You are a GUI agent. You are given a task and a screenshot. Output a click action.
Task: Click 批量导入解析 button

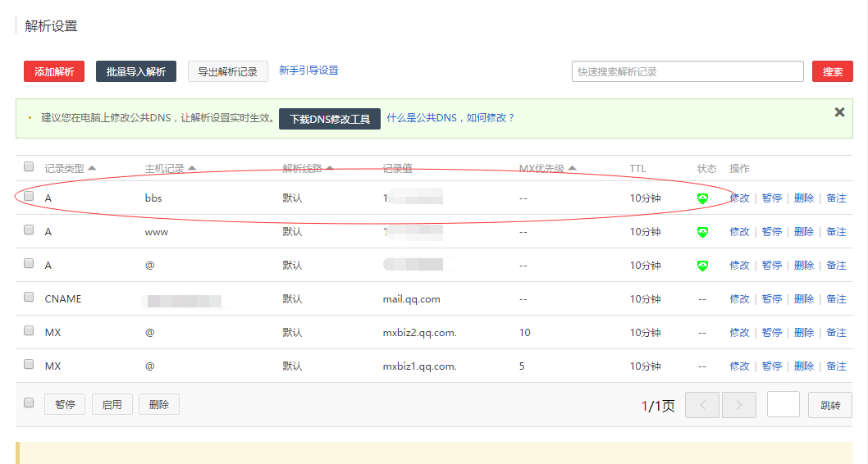coord(136,71)
